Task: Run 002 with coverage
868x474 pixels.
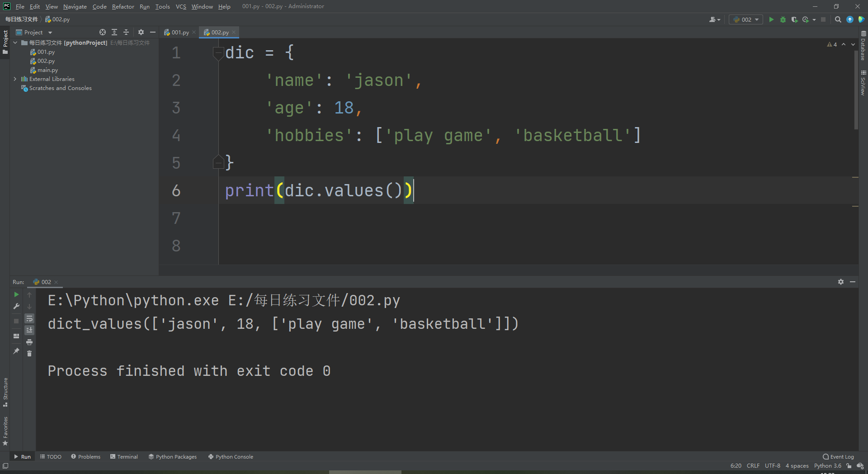Action: coord(794,19)
